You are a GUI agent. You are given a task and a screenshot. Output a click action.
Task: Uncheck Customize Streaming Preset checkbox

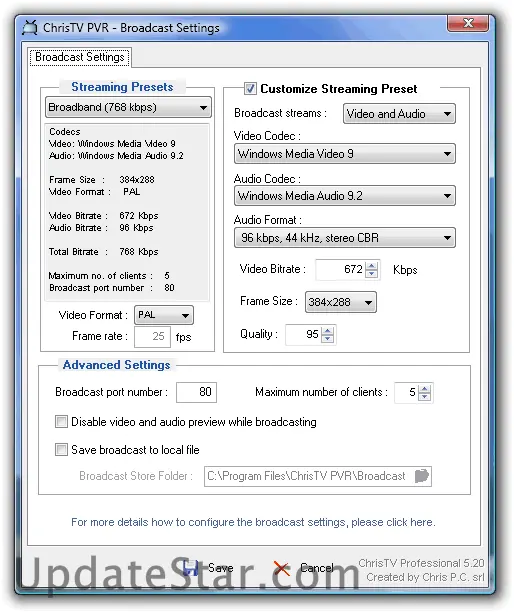click(x=250, y=88)
